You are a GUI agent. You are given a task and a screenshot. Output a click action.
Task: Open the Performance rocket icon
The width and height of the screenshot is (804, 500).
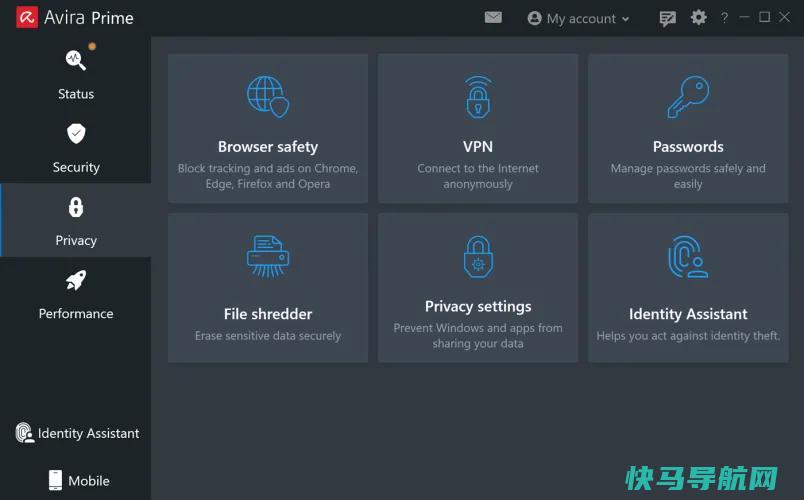pos(76,281)
